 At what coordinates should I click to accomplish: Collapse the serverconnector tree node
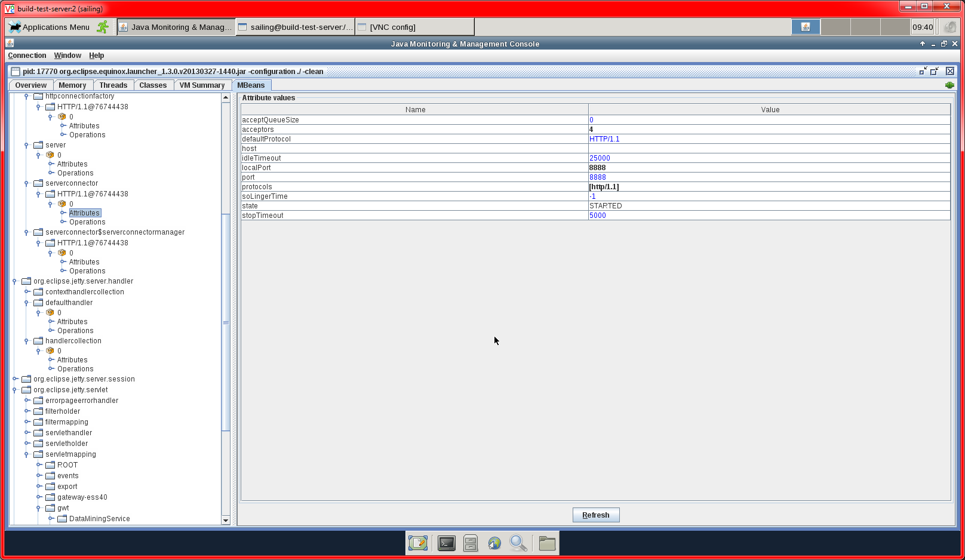26,183
